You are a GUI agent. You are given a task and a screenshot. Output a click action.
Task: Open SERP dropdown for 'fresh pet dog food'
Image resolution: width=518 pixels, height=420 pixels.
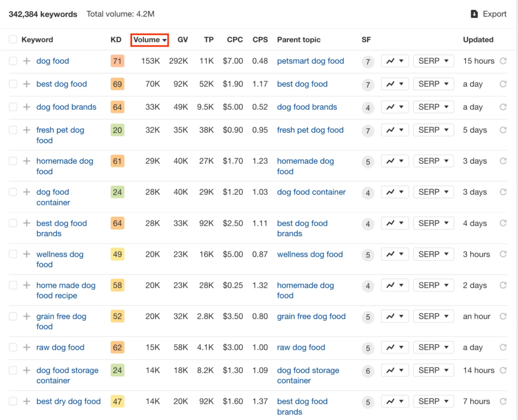pyautogui.click(x=433, y=130)
